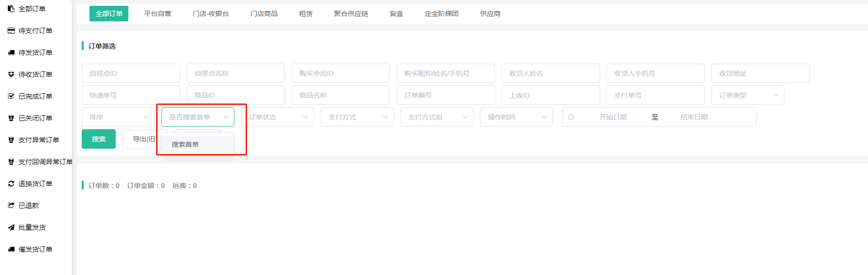The width and height of the screenshot is (868, 275).
Task: Click the 开始日期 date field
Action: (613, 117)
